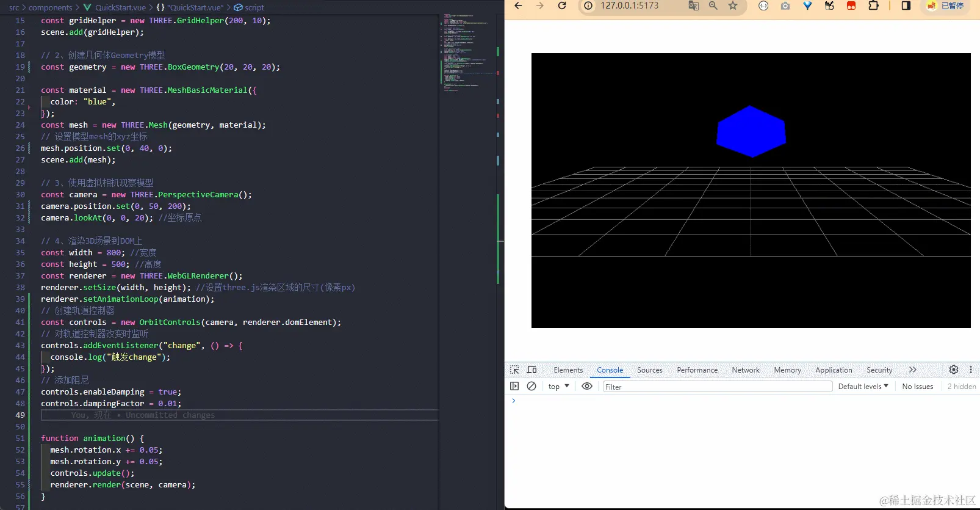Open the top JavaScript context dropdown
The width and height of the screenshot is (980, 510).
[558, 387]
